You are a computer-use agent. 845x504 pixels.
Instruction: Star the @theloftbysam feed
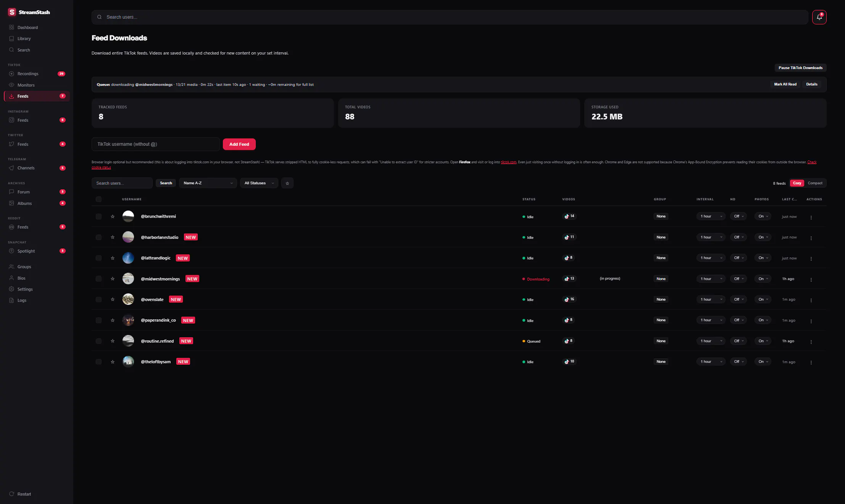113,362
